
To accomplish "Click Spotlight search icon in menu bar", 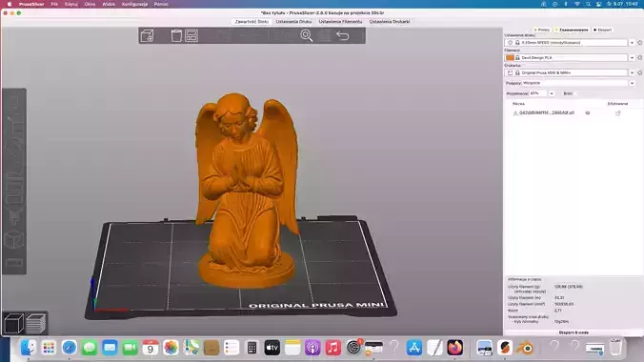I will click(588, 4).
